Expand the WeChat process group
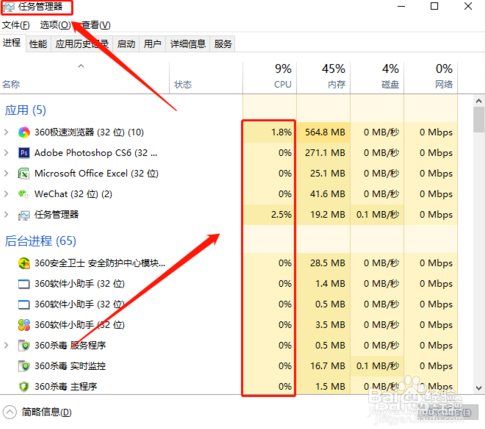The width and height of the screenshot is (485, 429). 6,194
